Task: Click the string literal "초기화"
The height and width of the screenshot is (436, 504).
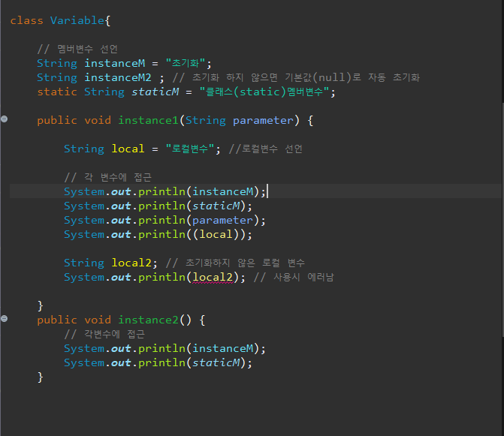Action: pos(185,63)
